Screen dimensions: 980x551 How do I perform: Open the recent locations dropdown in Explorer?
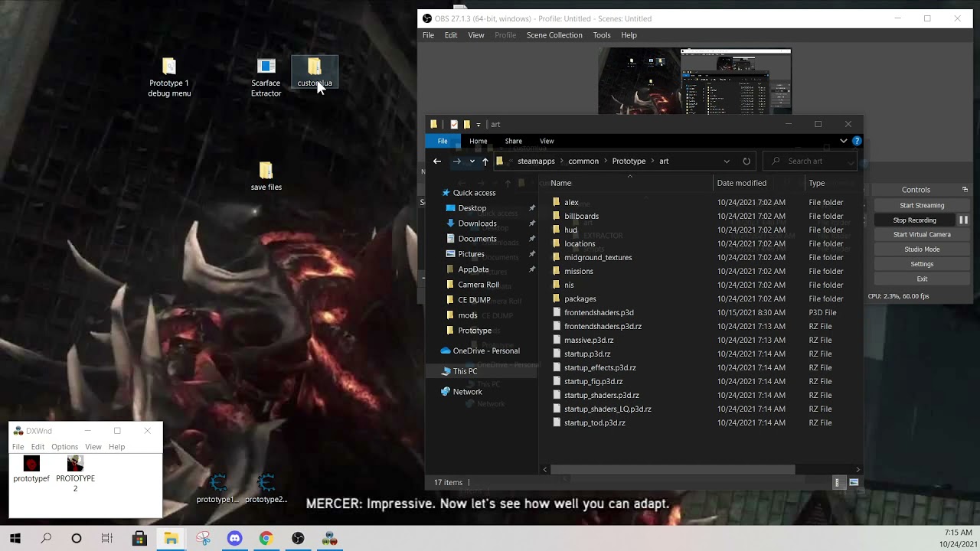[x=472, y=161]
